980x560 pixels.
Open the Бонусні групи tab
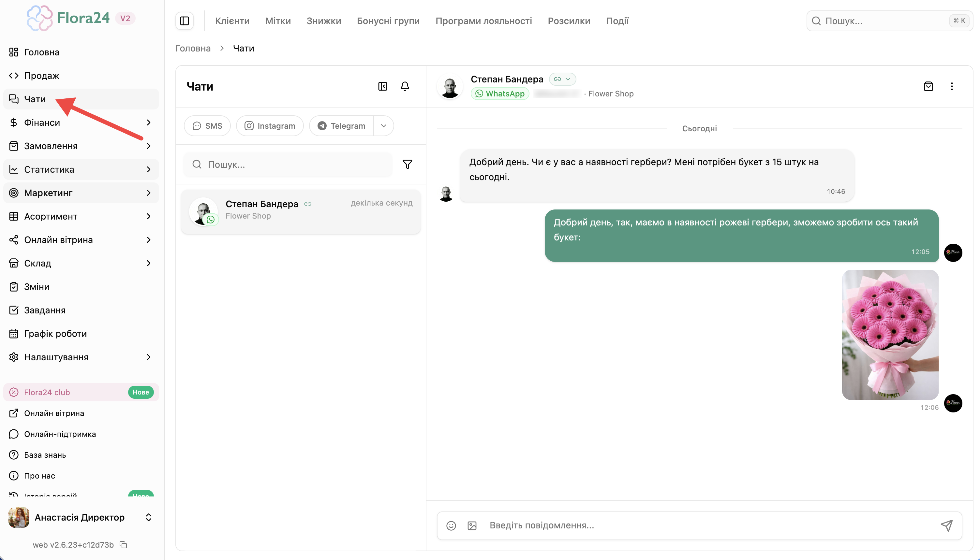388,21
